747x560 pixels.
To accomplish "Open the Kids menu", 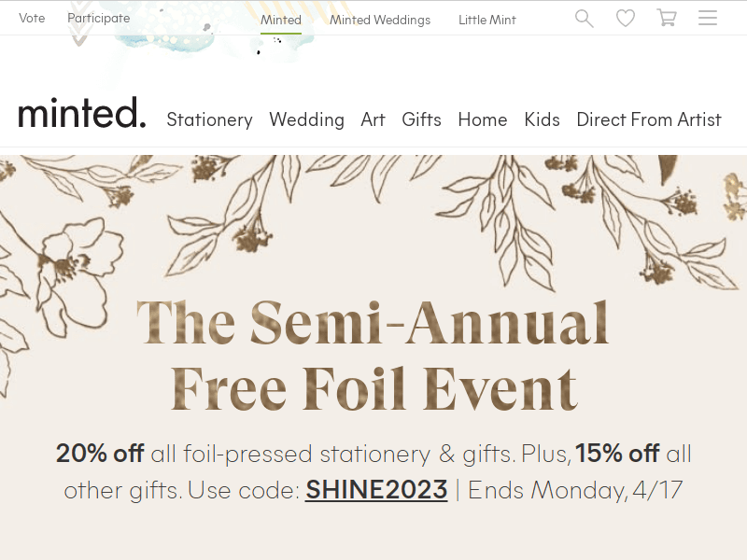I will tap(542, 119).
